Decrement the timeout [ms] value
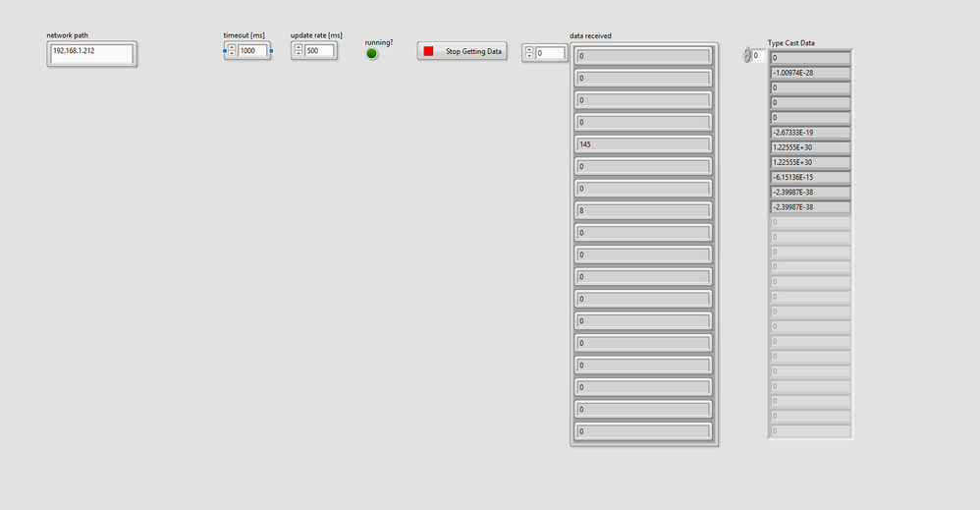Viewport: 980px width, 510px height. click(x=232, y=54)
